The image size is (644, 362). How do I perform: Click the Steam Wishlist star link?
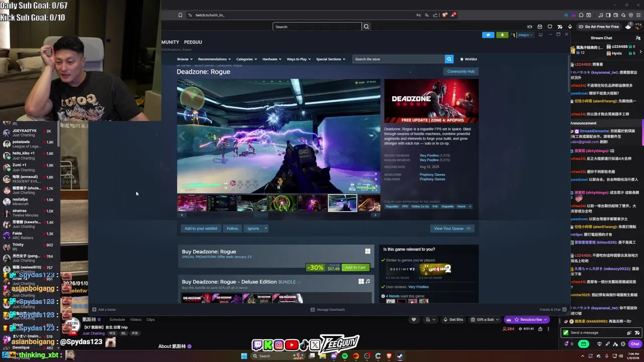click(468, 59)
